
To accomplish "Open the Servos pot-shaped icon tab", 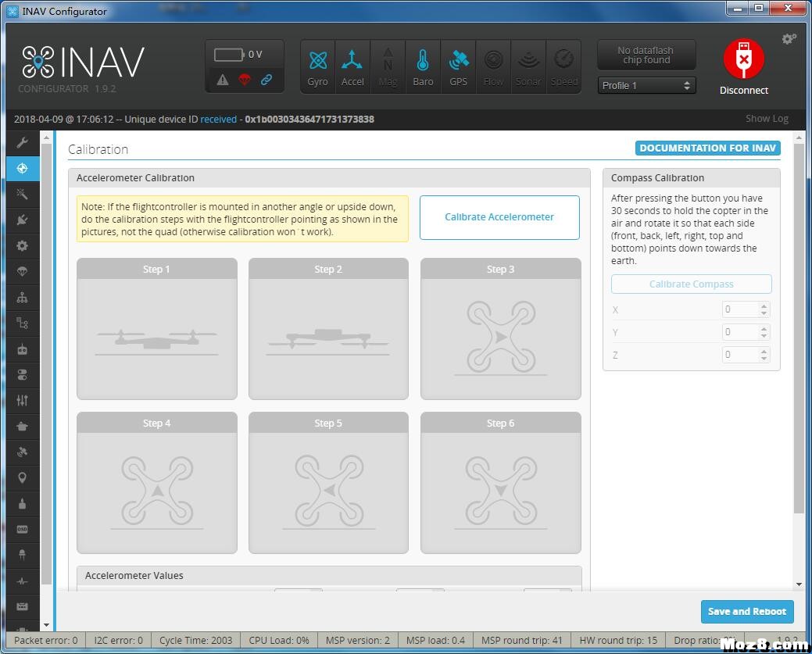I will click(22, 426).
